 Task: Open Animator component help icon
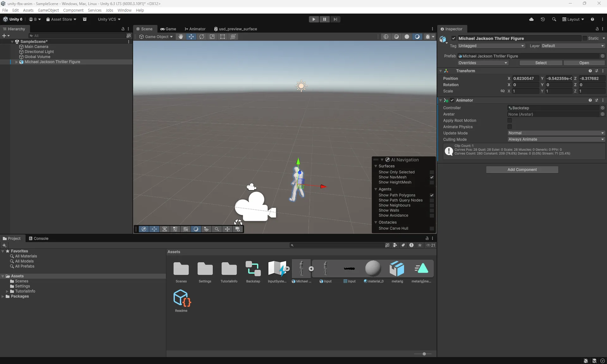(590, 100)
